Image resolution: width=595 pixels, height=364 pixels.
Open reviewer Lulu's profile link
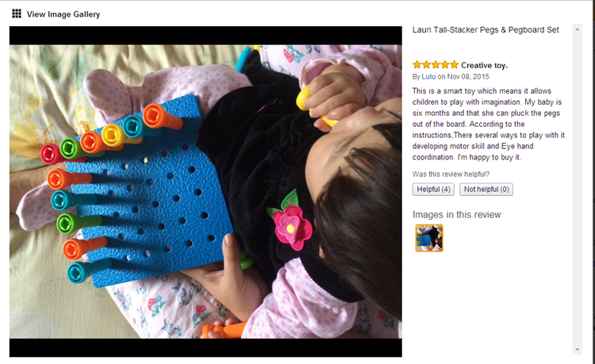[x=428, y=77]
